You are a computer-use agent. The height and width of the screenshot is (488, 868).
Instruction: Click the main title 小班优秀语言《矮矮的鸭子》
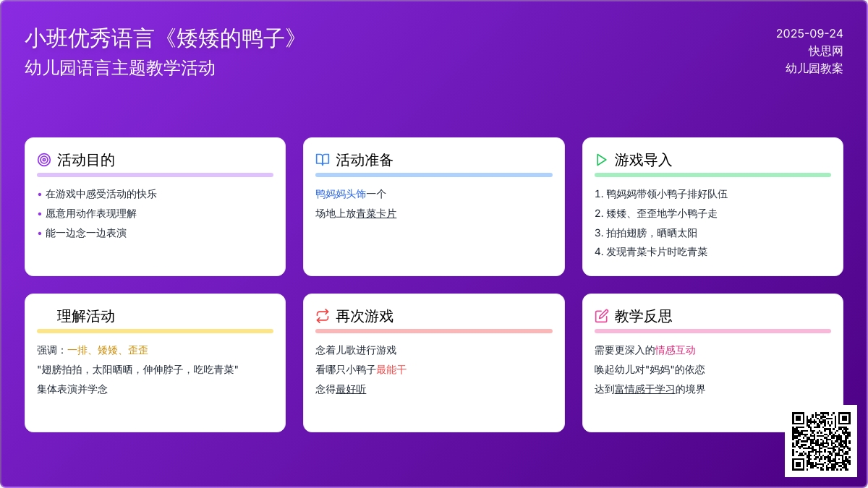click(x=162, y=38)
